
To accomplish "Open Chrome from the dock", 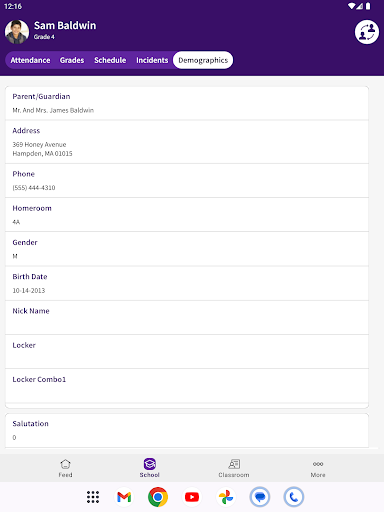I will tap(158, 497).
